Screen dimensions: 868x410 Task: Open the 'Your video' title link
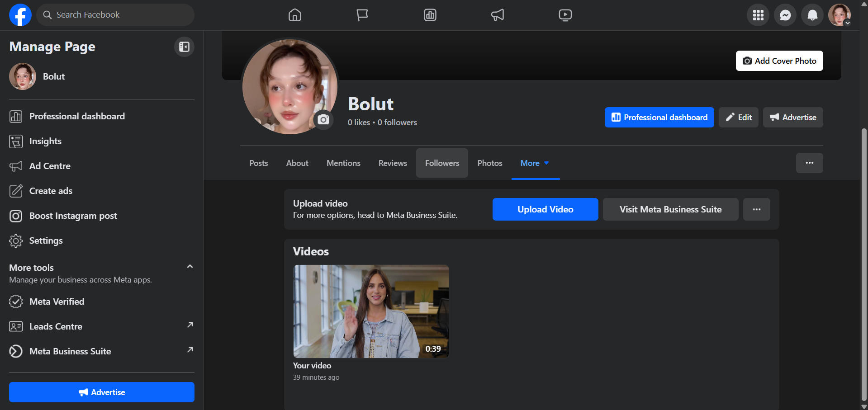[312, 365]
